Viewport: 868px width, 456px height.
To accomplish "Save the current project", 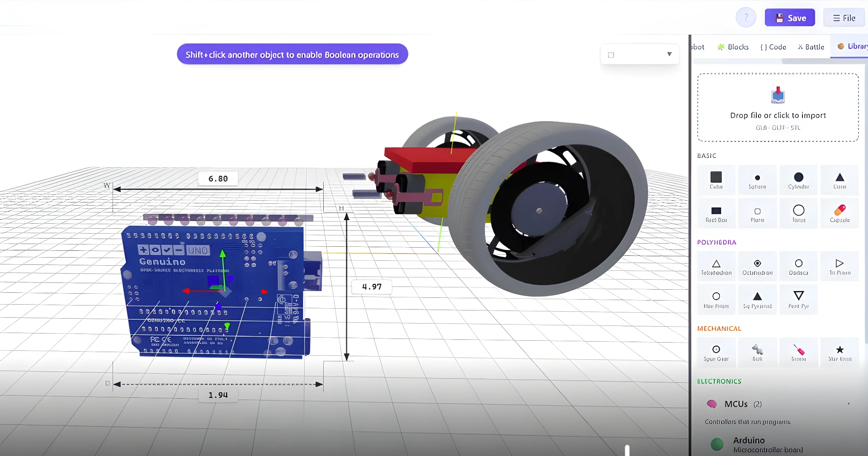I will [x=790, y=18].
